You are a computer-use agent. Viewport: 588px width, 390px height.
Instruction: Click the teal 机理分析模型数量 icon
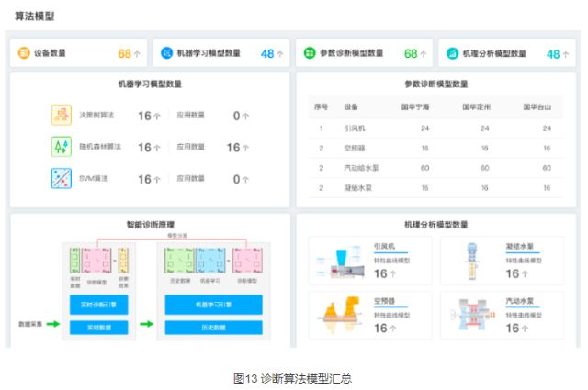[x=452, y=53]
